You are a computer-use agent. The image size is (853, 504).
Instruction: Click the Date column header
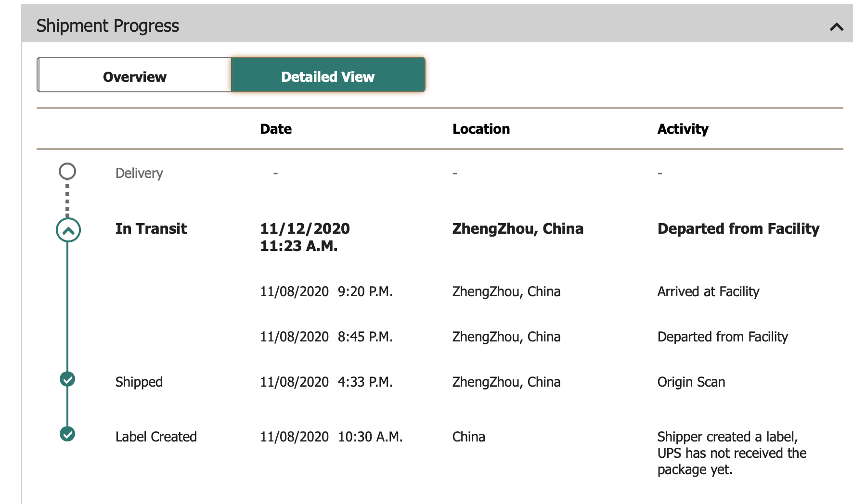276,129
